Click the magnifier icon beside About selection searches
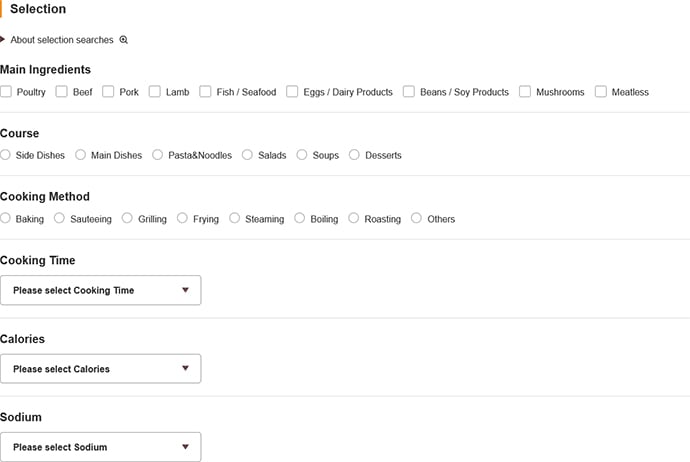Image resolution: width=690 pixels, height=462 pixels. [x=124, y=40]
